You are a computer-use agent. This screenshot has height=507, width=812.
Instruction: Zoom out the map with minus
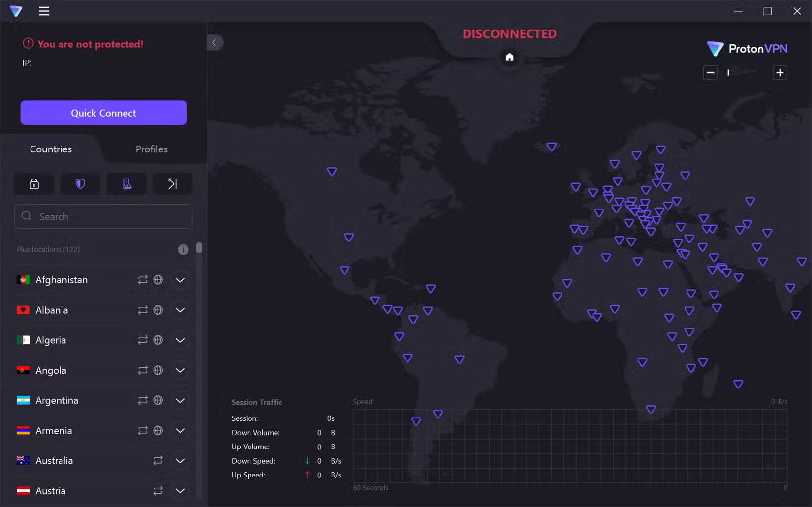pos(710,73)
